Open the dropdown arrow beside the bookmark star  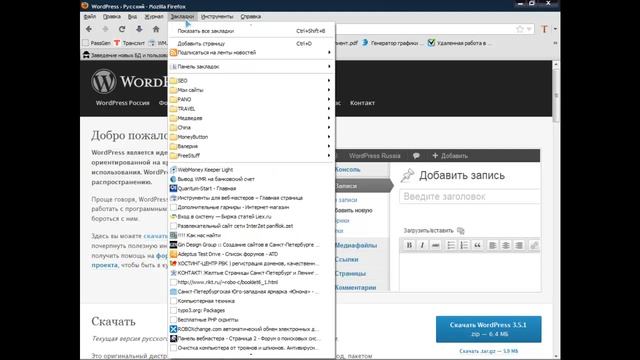(x=529, y=29)
